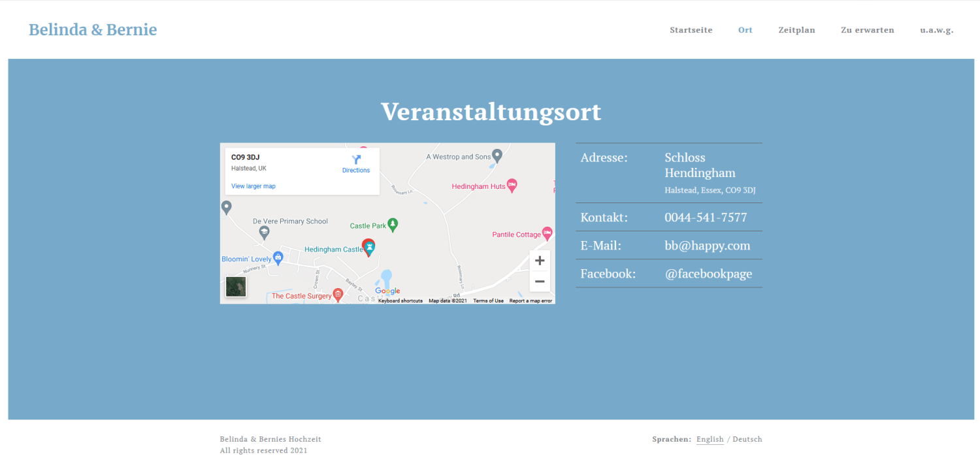This screenshot has height=456, width=980.
Task: Select the De Vere Primary School marker
Action: click(x=264, y=232)
